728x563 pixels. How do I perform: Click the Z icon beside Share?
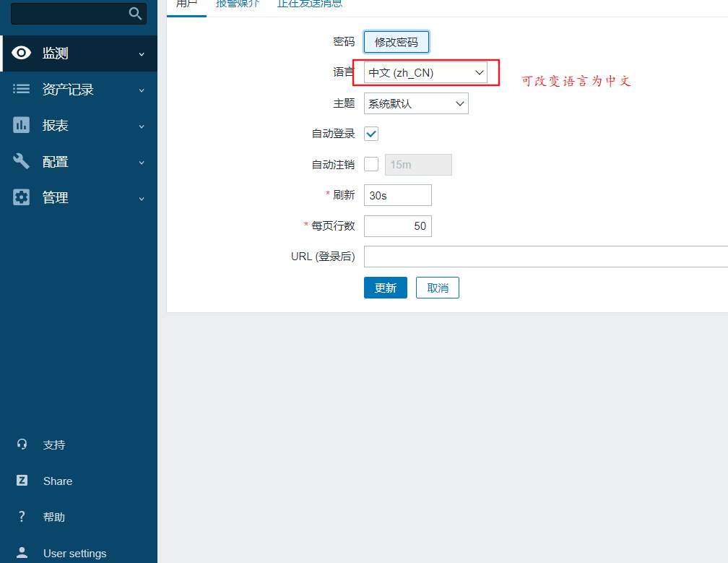[22, 481]
